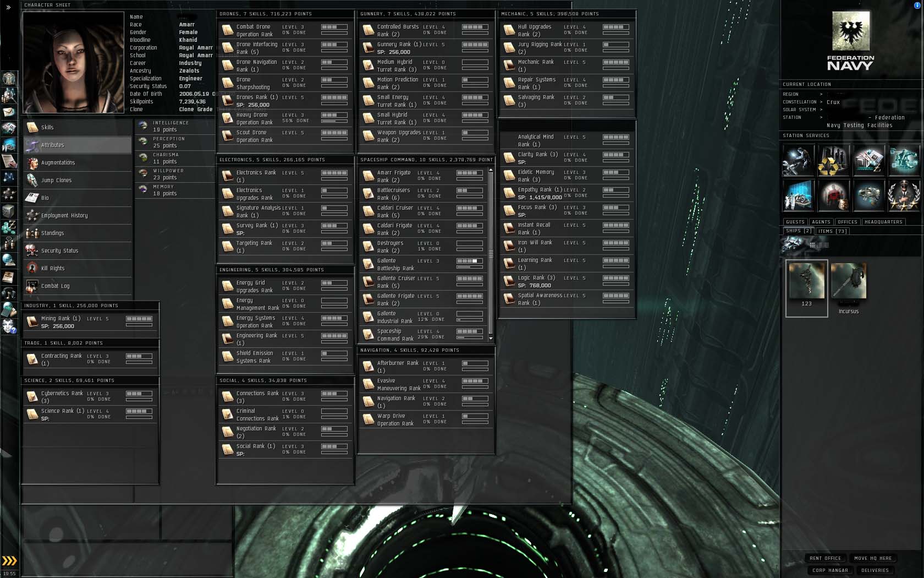Open the chat channels people icon in sidebar
This screenshot has width=924, height=578.
(9, 243)
